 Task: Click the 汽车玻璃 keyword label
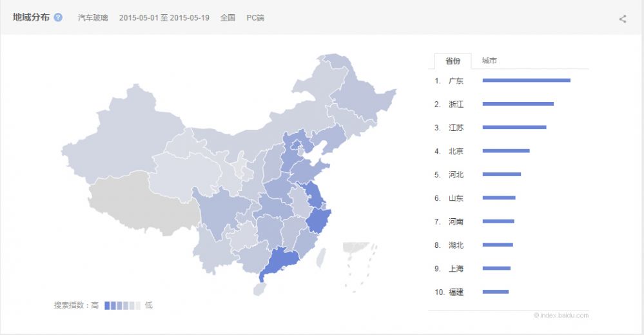93,17
